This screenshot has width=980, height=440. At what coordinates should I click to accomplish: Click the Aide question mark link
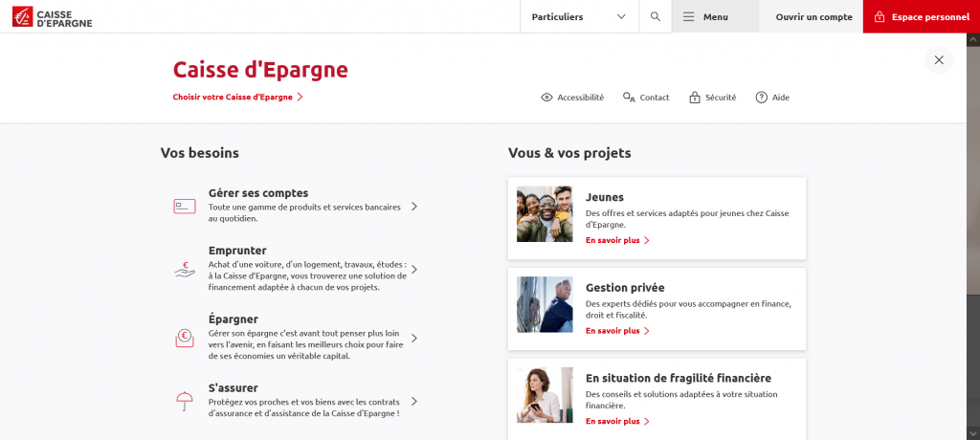pyautogui.click(x=772, y=98)
